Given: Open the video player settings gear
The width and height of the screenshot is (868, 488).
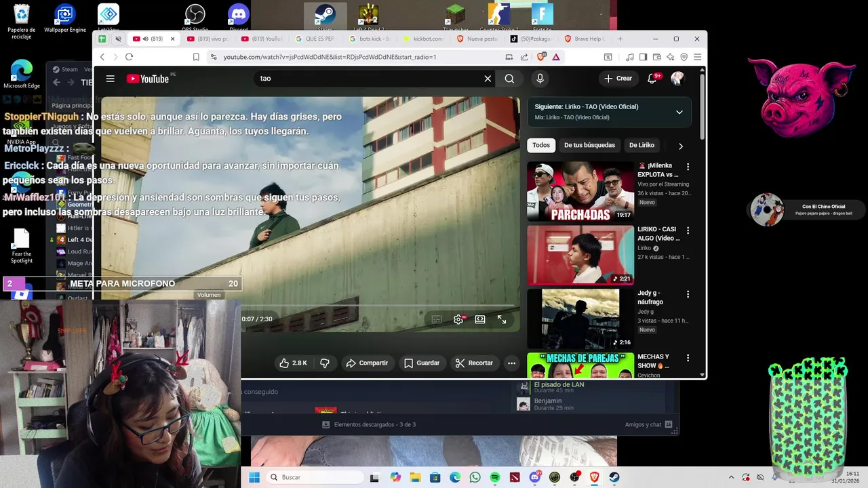Looking at the screenshot, I should tap(458, 319).
